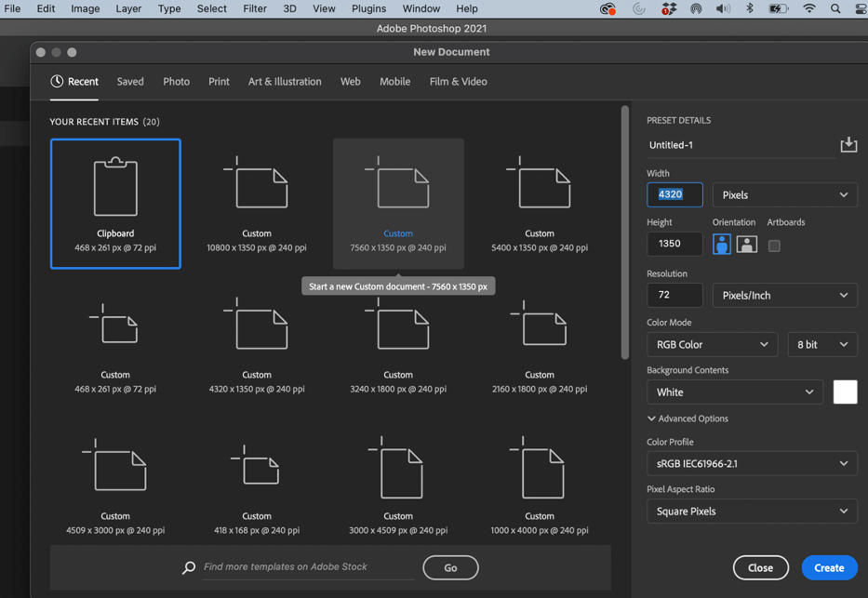Open the Color Mode dropdown showing RGB Color
The image size is (868, 598).
pos(712,344)
